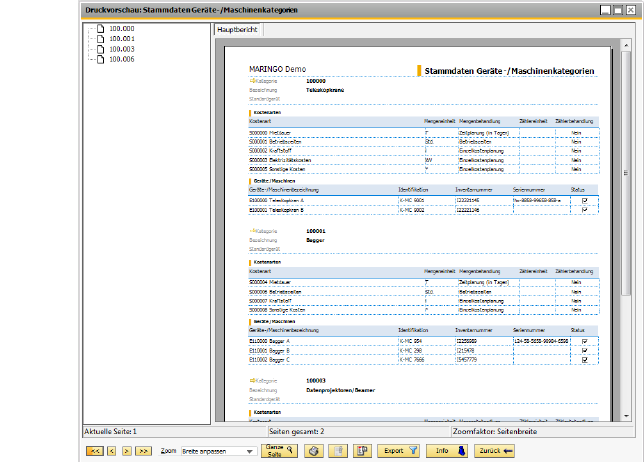Select page entry 100.001 in the tree
The height and width of the screenshot is (462, 644).
[122, 39]
